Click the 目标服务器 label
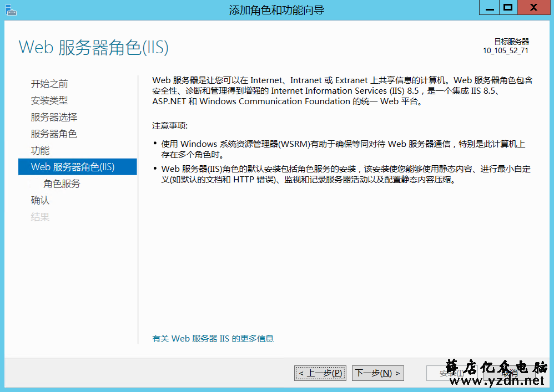Screen dimensions: 554x392 [511, 42]
